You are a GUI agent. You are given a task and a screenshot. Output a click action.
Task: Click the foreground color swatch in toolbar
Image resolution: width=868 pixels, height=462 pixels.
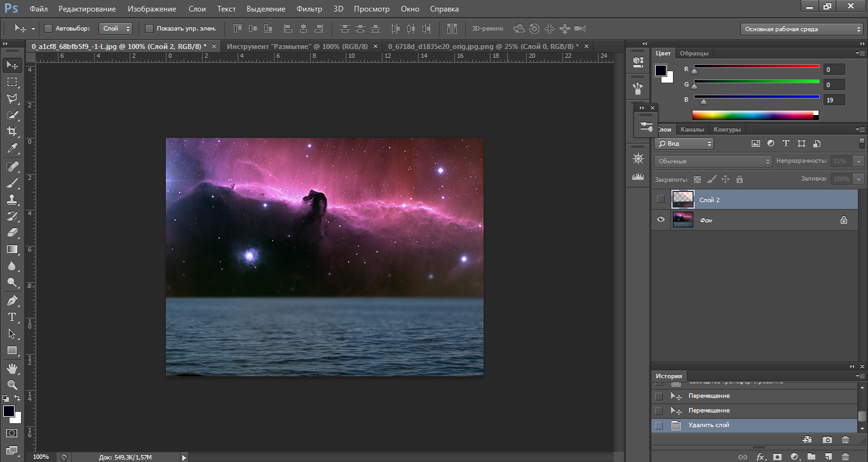click(9, 411)
